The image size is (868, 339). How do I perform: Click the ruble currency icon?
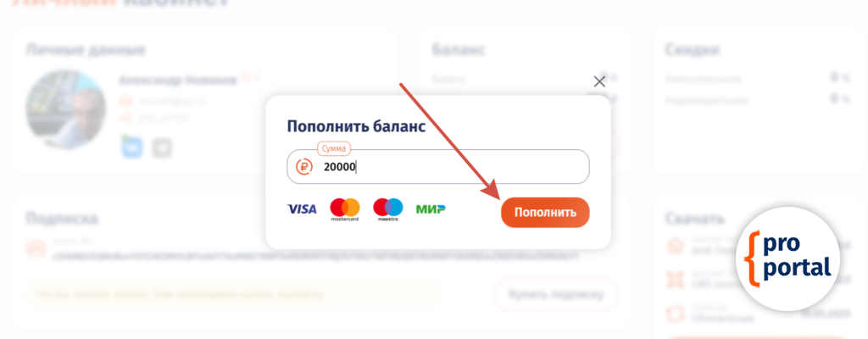[304, 167]
